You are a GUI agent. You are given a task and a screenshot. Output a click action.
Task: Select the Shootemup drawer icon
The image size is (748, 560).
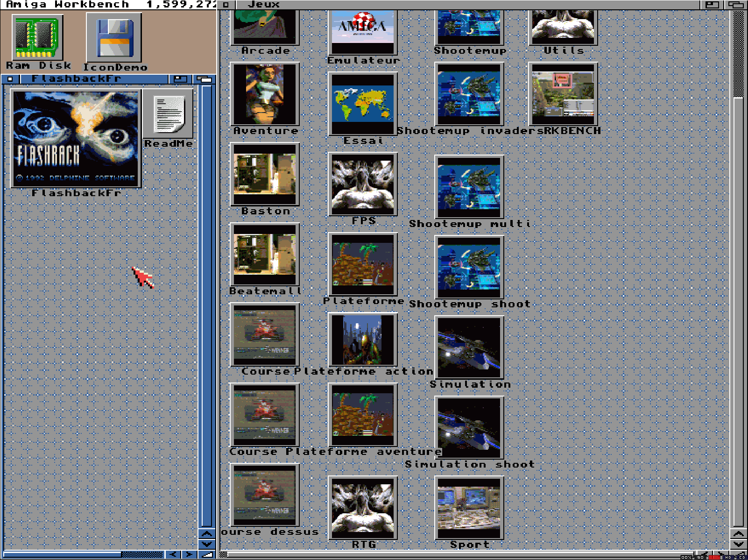[x=469, y=27]
